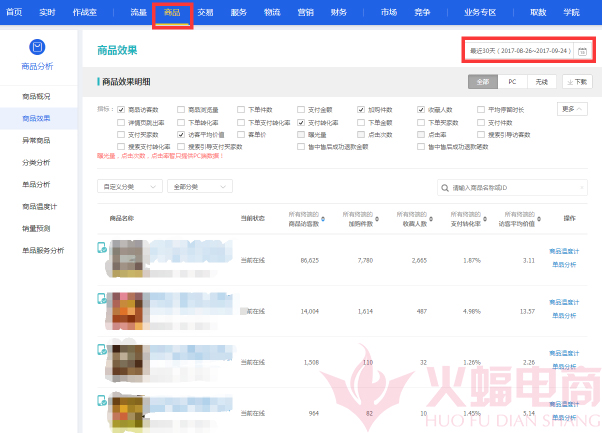
Task: Open the calendar date picker icon
Action: pyautogui.click(x=583, y=50)
